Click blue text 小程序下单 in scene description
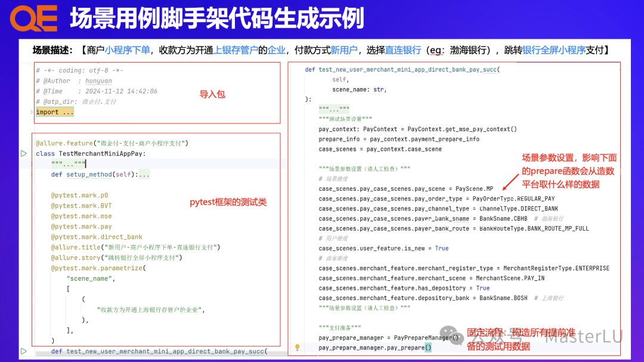 tap(128, 50)
